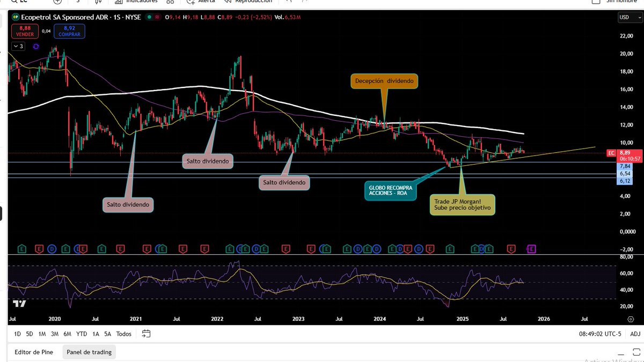Click the Ecopetrol symbol logo icon
The width and height of the screenshot is (644, 362).
14,17
